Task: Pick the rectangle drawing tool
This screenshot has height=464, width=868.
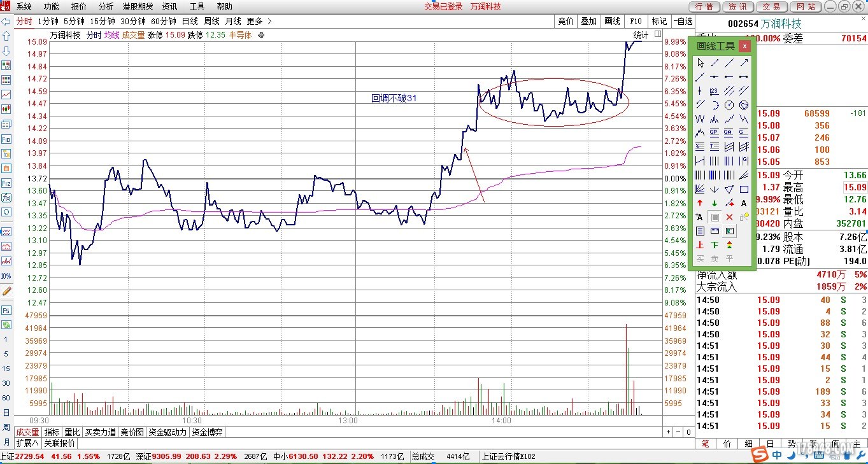Action: point(744,189)
